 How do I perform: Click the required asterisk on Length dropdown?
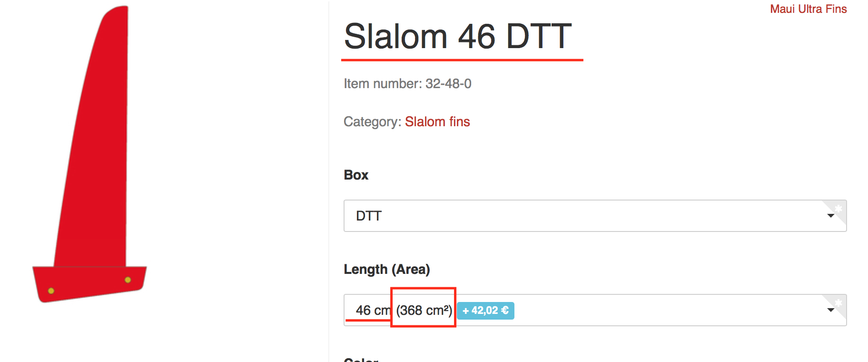[838, 302]
